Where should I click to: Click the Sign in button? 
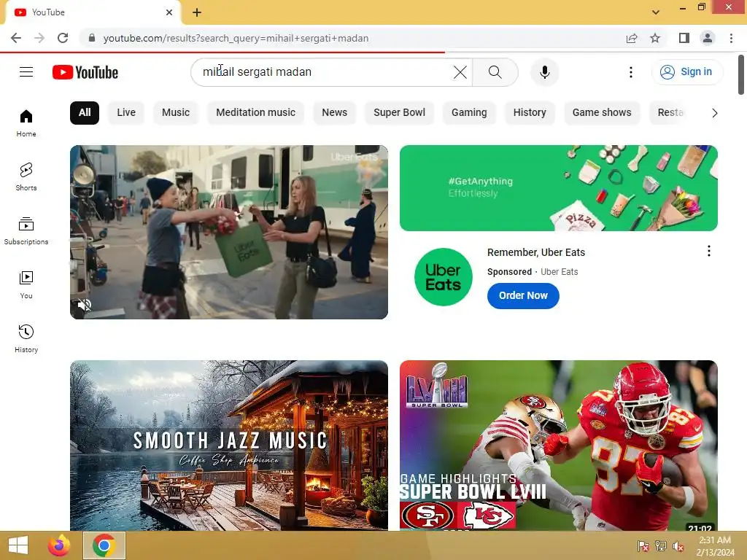coord(686,72)
